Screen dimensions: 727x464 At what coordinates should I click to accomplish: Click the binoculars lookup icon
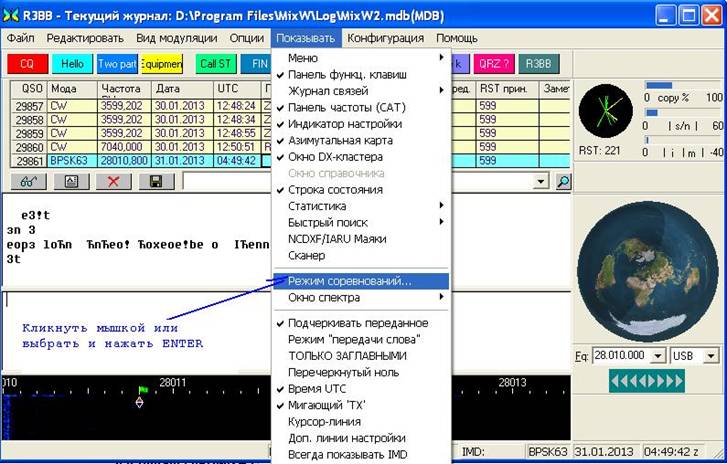coord(29,181)
